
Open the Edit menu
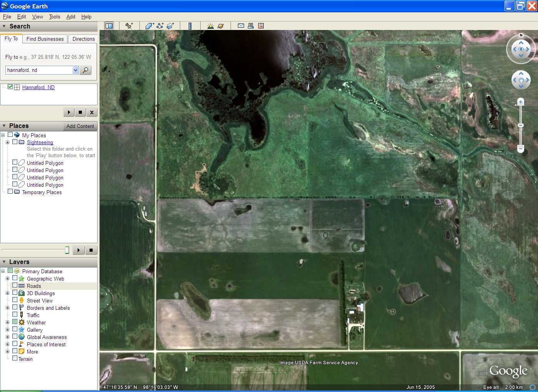pos(22,17)
